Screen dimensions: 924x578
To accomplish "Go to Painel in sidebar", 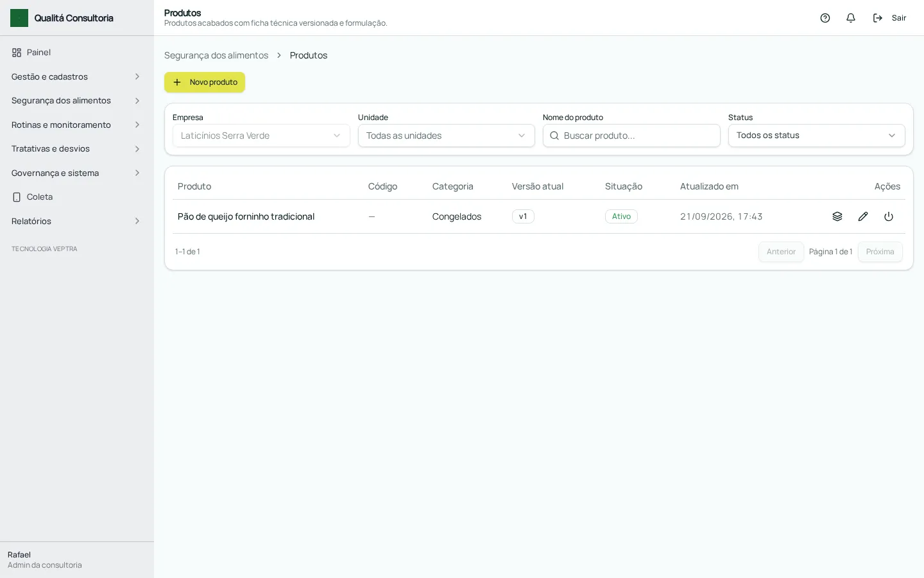I will click(77, 53).
